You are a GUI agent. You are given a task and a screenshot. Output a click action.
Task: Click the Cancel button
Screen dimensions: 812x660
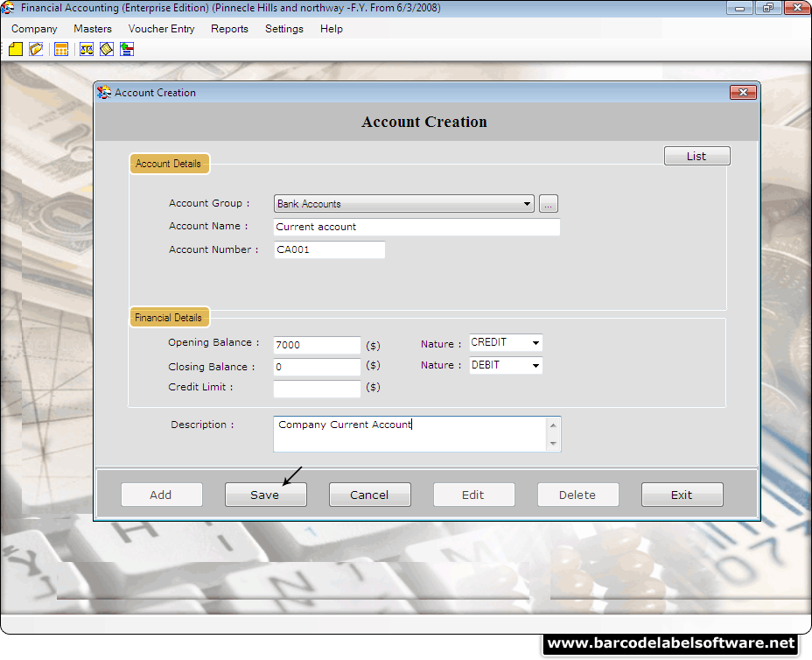click(369, 495)
